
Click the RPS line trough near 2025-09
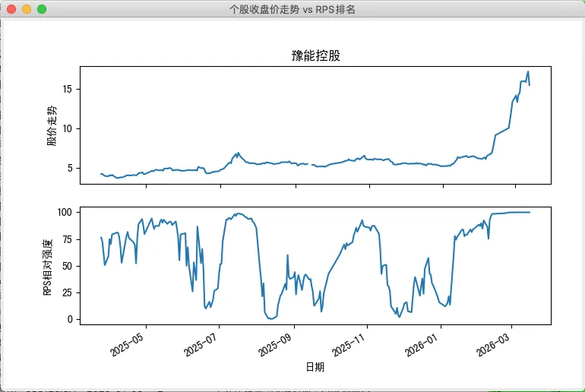pyautogui.click(x=271, y=318)
